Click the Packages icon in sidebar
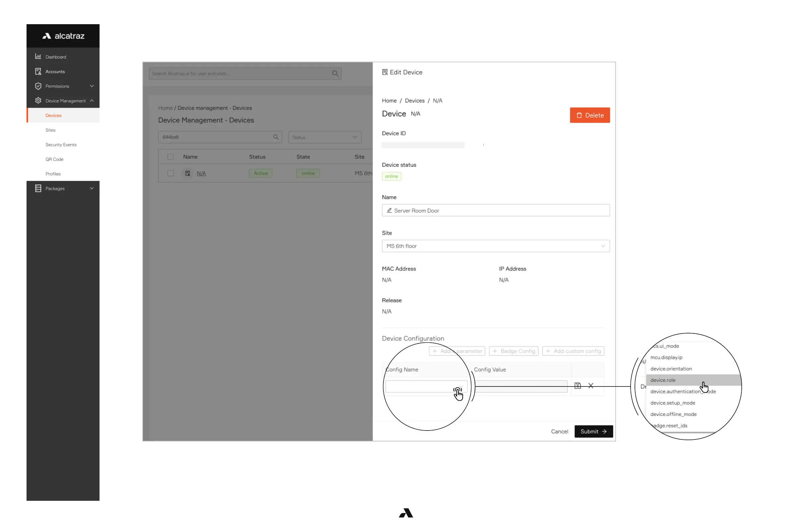The image size is (812, 525). pyautogui.click(x=38, y=188)
